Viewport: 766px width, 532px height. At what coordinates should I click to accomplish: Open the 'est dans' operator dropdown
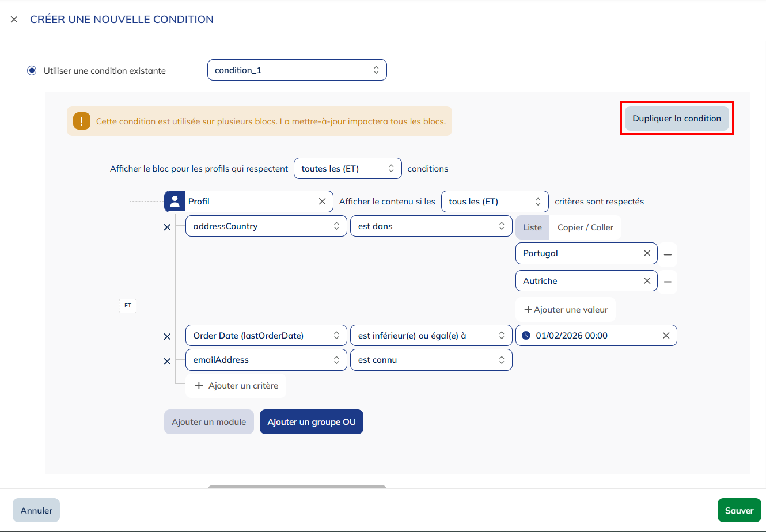click(431, 226)
